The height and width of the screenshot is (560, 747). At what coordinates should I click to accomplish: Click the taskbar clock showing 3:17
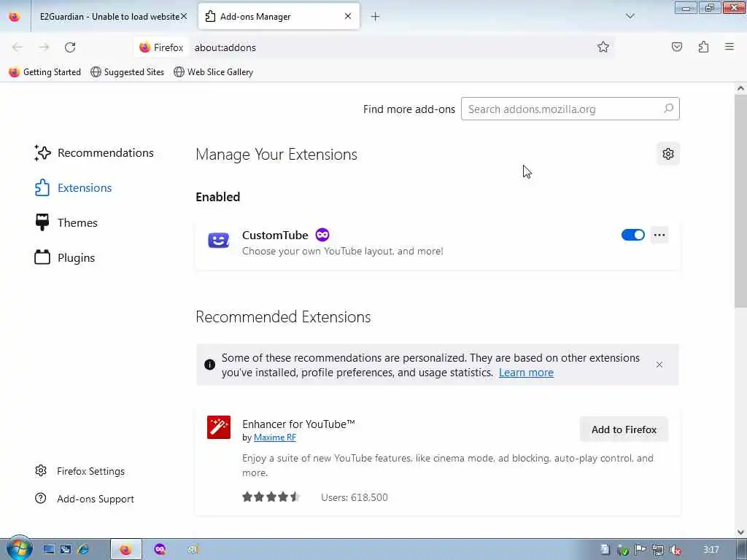tap(711, 550)
